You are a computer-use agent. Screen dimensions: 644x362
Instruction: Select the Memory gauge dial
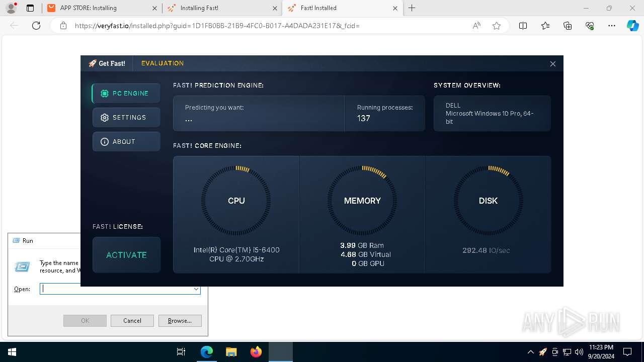pos(362,201)
